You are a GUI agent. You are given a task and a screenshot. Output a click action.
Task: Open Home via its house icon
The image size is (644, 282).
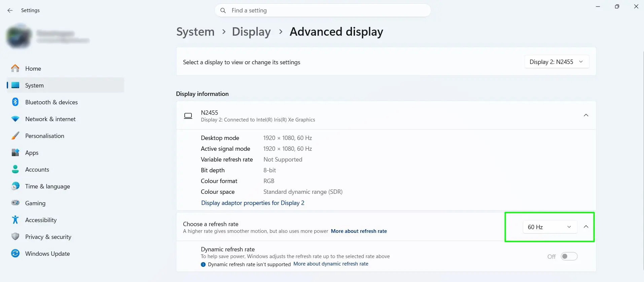(15, 68)
